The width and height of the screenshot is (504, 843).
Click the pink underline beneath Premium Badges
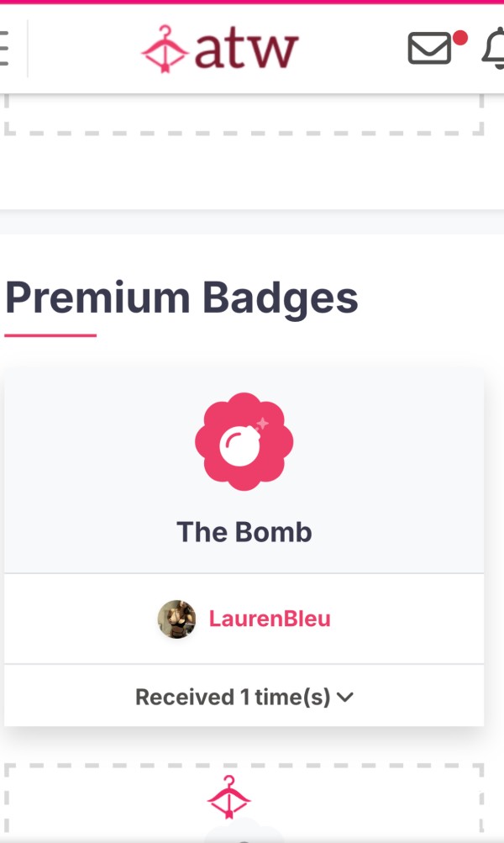pos(50,335)
